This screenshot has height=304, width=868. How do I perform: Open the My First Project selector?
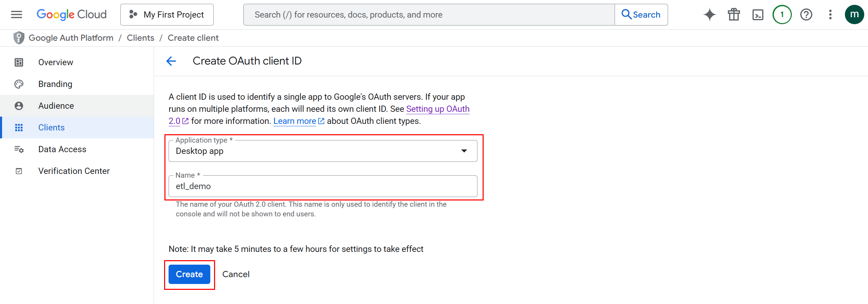point(167,14)
